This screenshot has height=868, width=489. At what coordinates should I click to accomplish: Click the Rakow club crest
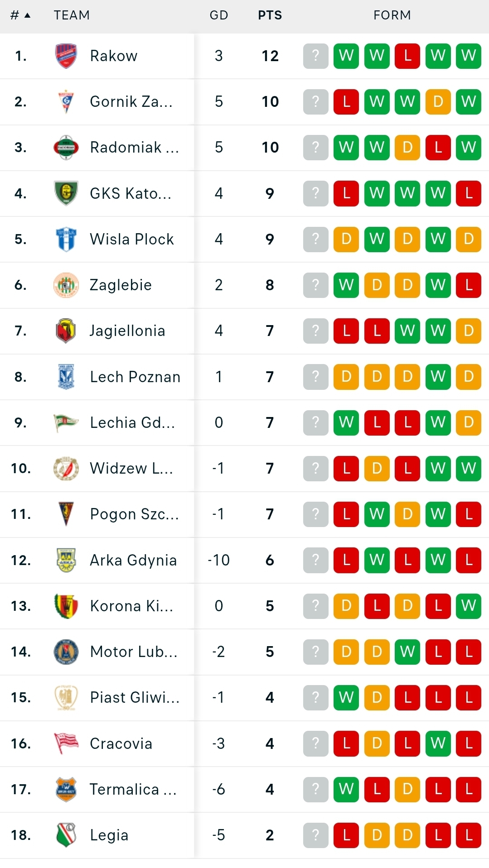[x=66, y=56]
